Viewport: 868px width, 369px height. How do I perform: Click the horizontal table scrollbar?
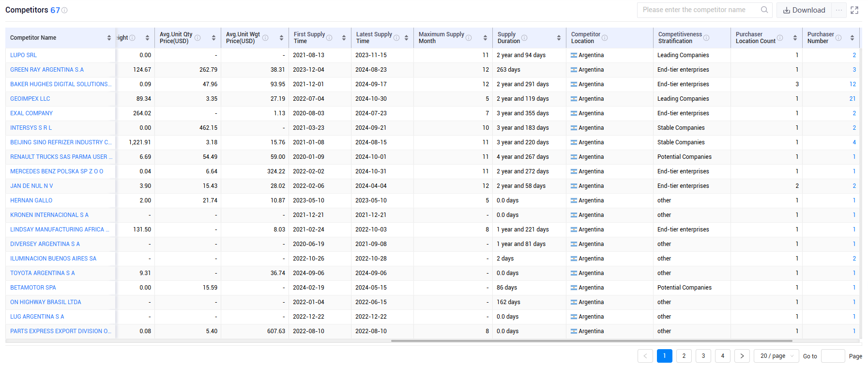592,341
